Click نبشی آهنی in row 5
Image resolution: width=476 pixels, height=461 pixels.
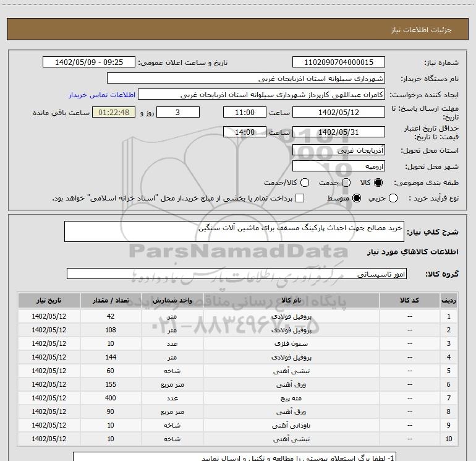291,371
